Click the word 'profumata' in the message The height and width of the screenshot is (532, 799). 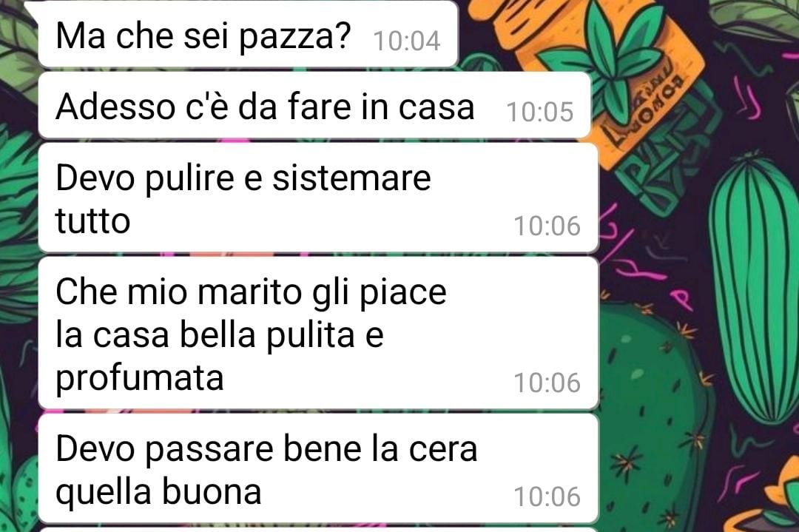[x=140, y=379]
